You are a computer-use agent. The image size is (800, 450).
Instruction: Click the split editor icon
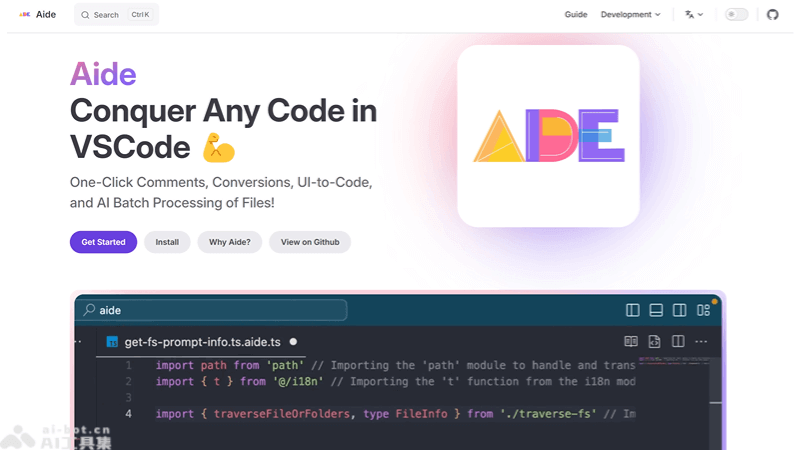pyautogui.click(x=678, y=342)
